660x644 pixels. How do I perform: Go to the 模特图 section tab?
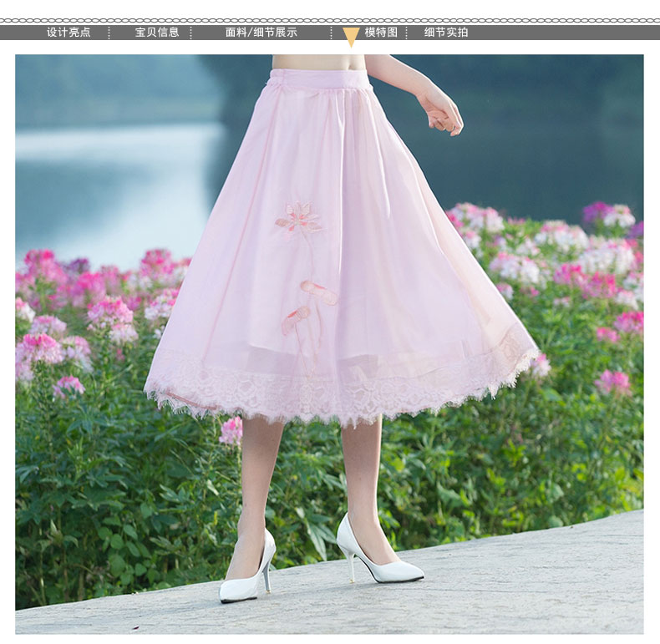pyautogui.click(x=381, y=33)
